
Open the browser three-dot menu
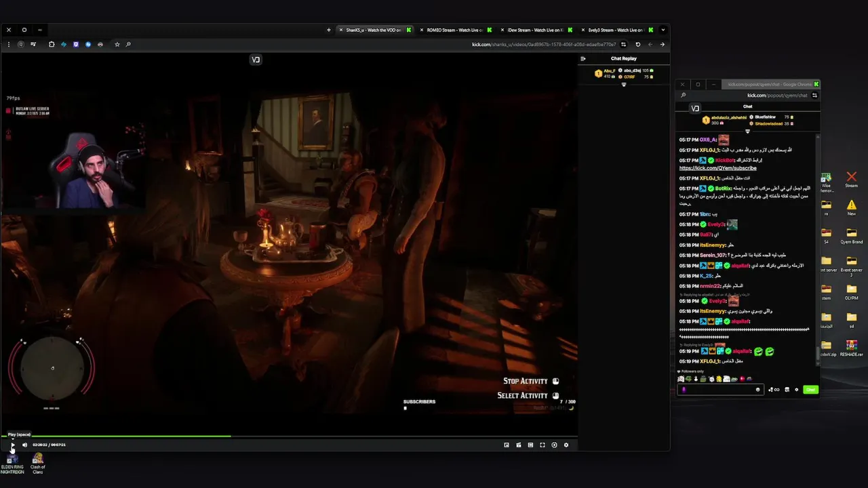tap(8, 45)
